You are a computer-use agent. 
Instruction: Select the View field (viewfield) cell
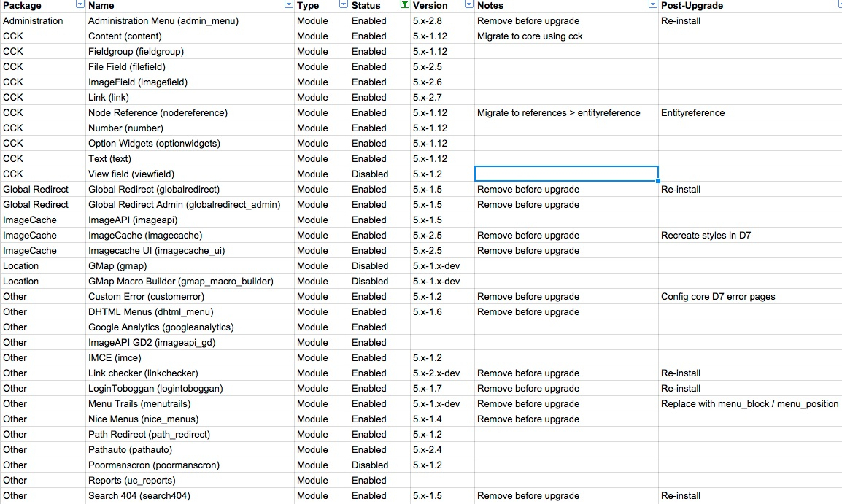click(190, 174)
